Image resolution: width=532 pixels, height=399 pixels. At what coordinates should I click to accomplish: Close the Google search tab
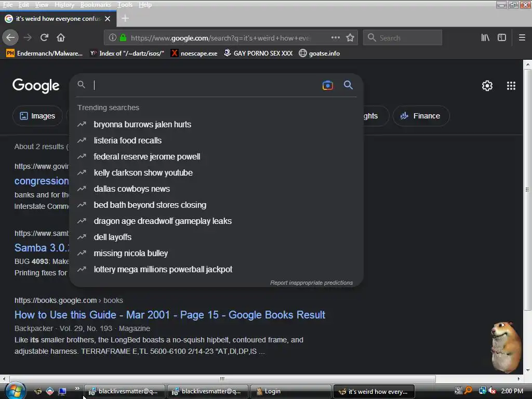coord(108,19)
